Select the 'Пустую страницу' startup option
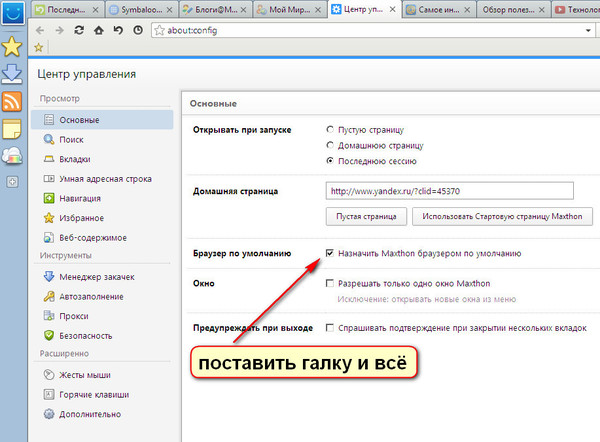Image resolution: width=600 pixels, height=442 pixels. coord(331,130)
